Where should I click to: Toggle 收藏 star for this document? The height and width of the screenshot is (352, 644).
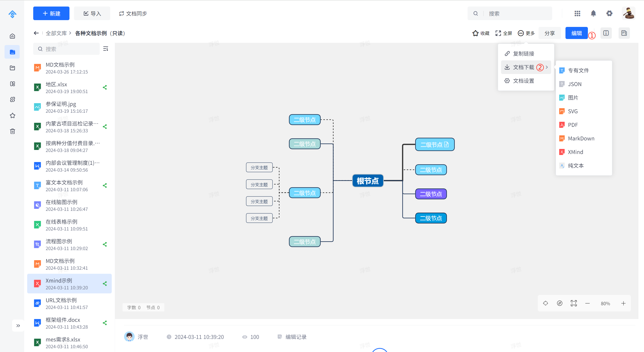481,33
